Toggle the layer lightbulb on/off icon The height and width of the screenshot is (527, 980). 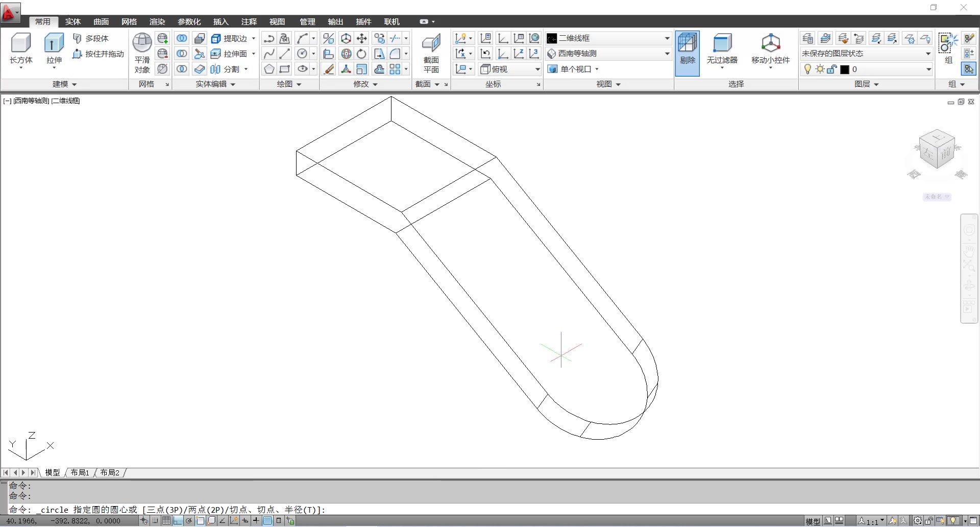coord(807,69)
